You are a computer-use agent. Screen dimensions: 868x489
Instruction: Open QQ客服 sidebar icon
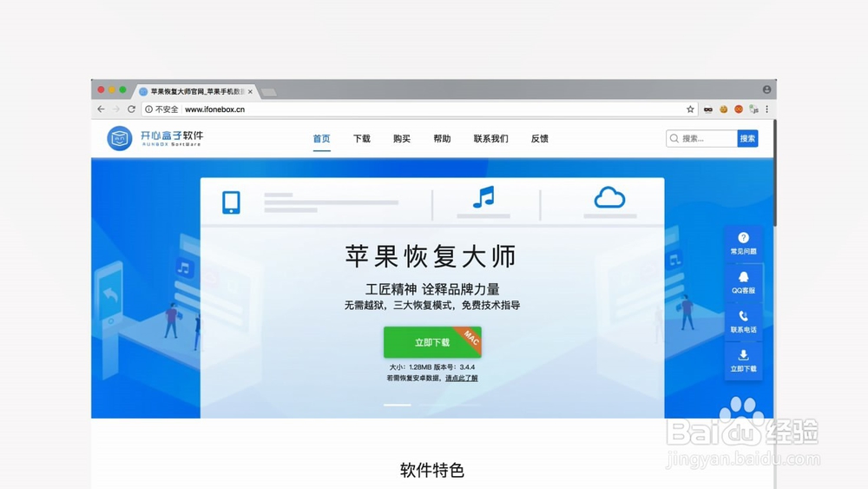pyautogui.click(x=744, y=282)
